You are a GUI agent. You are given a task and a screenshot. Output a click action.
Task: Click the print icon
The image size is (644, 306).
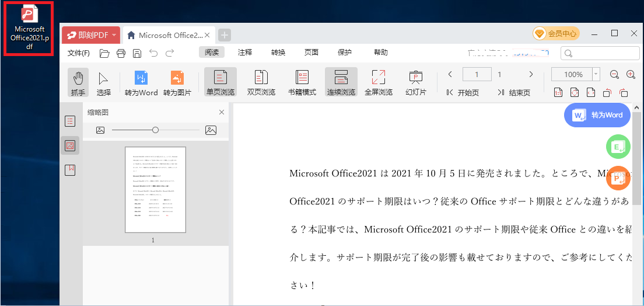121,53
